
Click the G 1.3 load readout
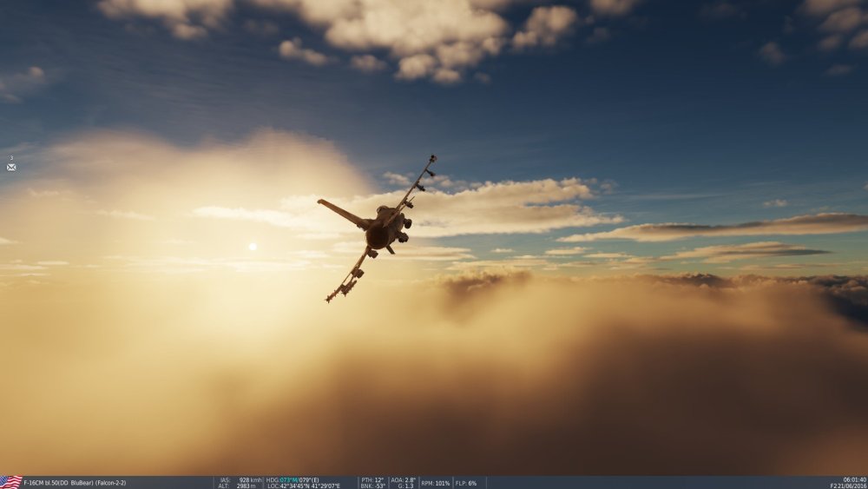click(404, 486)
